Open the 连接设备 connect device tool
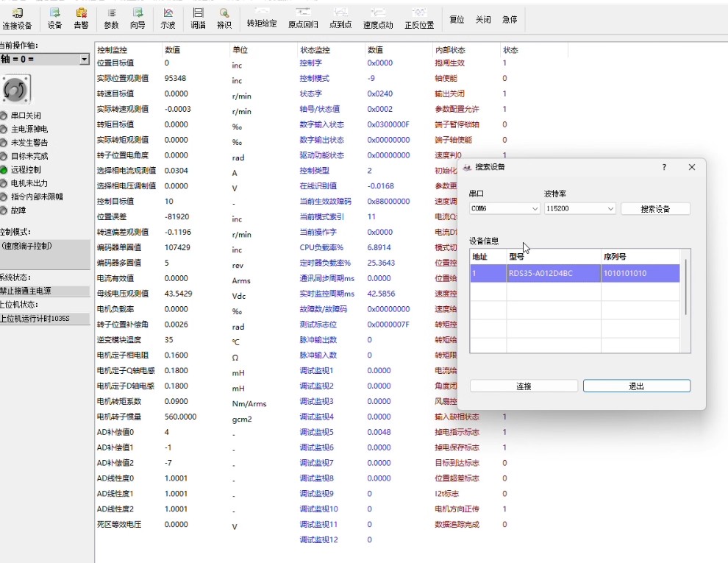Image resolution: width=728 pixels, height=563 pixels. (x=17, y=19)
